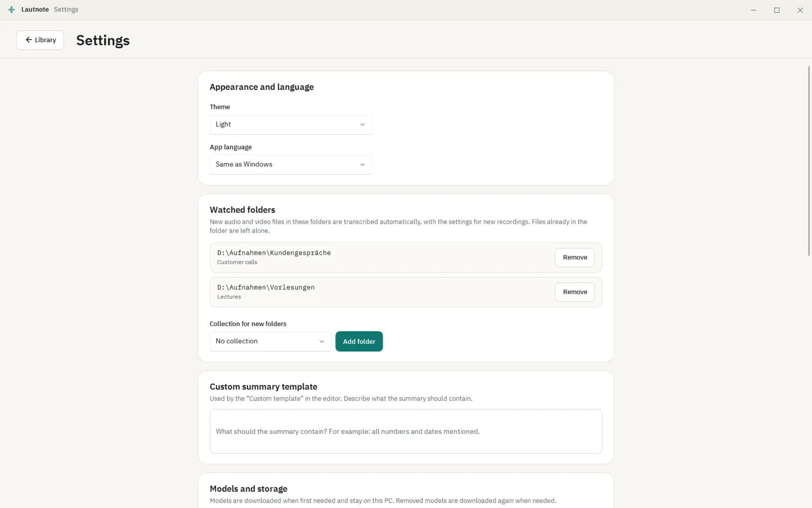The image size is (812, 508).
Task: Click the Models and storage heading
Action: click(249, 489)
